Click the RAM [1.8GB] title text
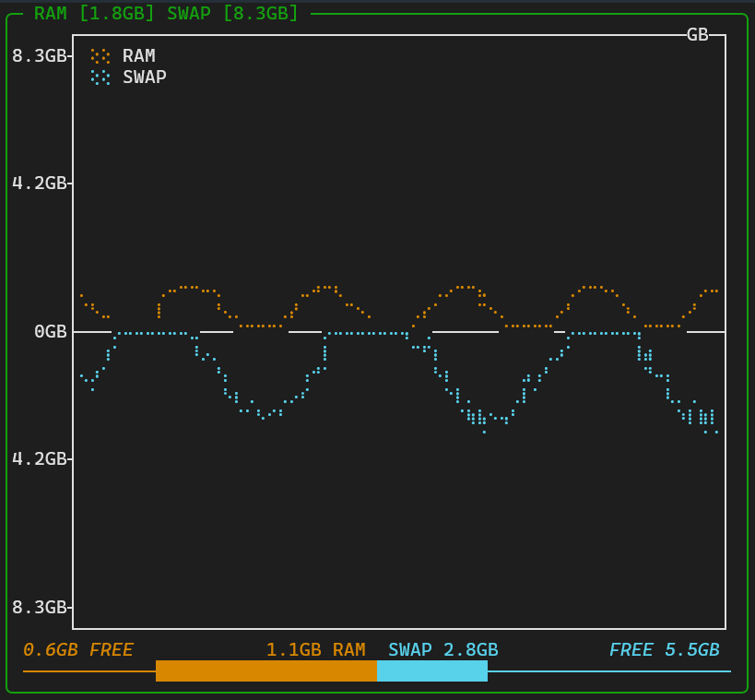Viewport: 755px width, 700px height. (x=94, y=14)
